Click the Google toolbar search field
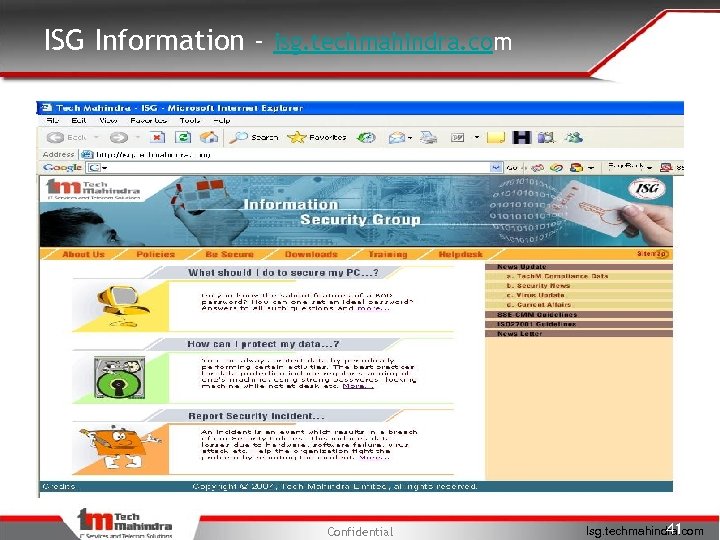 coord(294,168)
